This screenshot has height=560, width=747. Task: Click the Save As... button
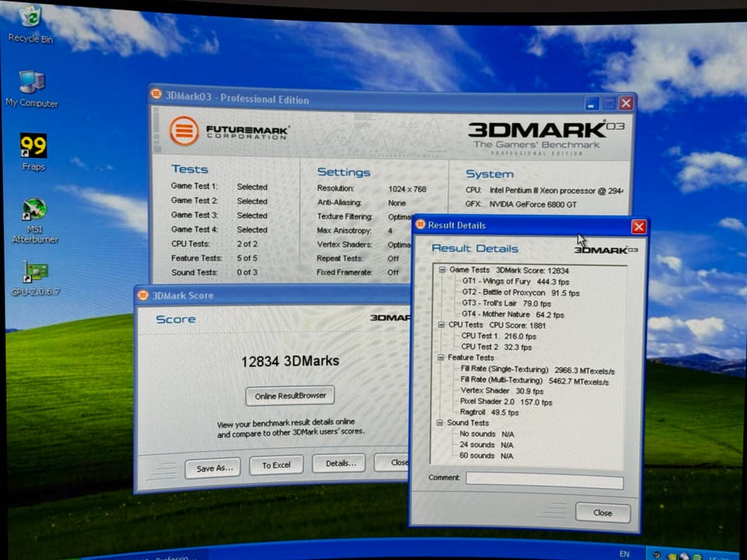(212, 468)
